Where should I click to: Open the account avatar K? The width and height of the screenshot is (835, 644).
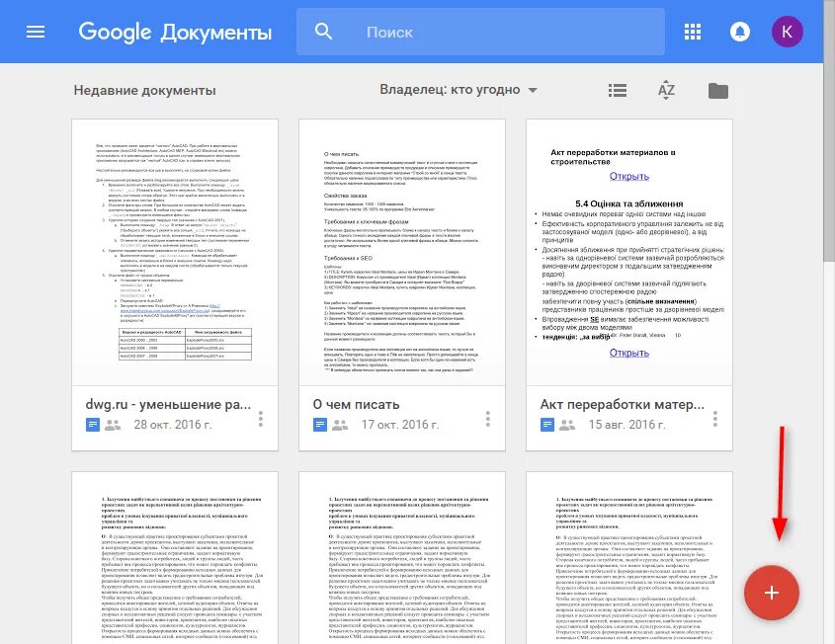pyautogui.click(x=787, y=32)
